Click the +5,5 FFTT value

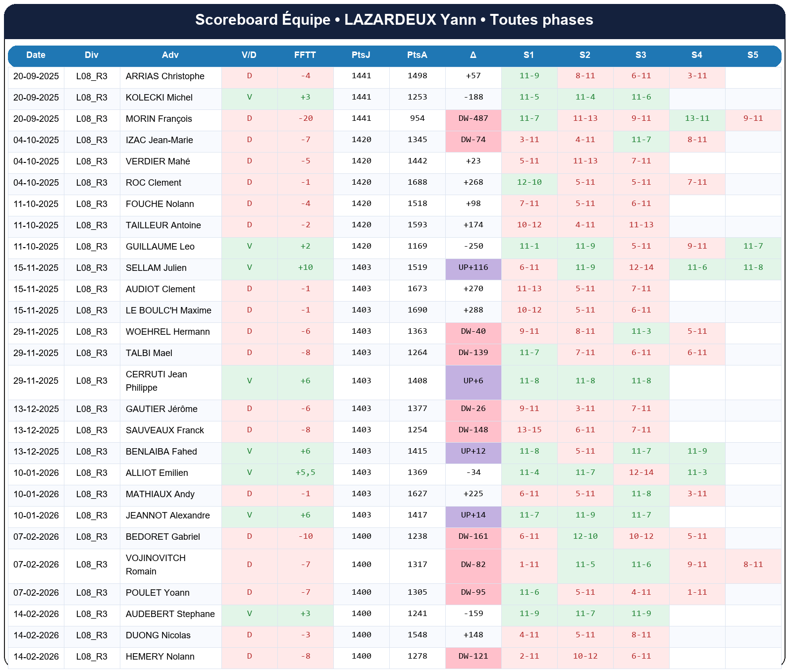[305, 473]
